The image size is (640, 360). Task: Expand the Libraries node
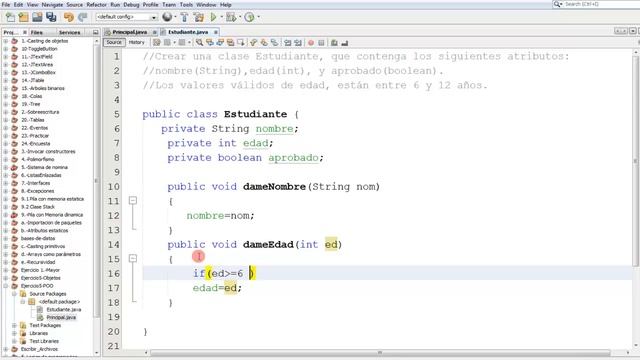14,333
